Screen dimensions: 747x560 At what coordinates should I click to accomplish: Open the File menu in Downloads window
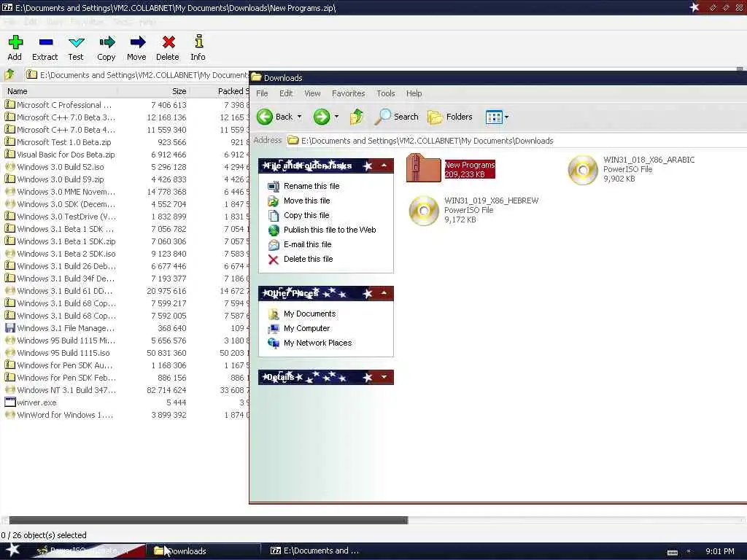pyautogui.click(x=262, y=93)
